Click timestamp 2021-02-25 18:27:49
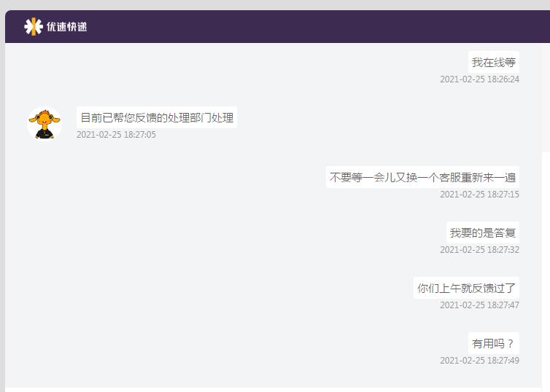Image resolution: width=550 pixels, height=392 pixels. tap(479, 361)
